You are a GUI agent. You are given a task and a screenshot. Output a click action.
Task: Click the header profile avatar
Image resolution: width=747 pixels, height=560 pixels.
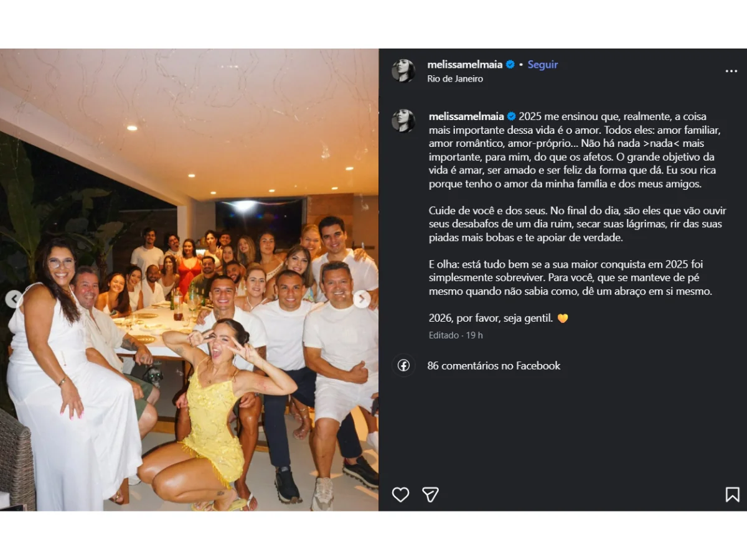(x=403, y=71)
